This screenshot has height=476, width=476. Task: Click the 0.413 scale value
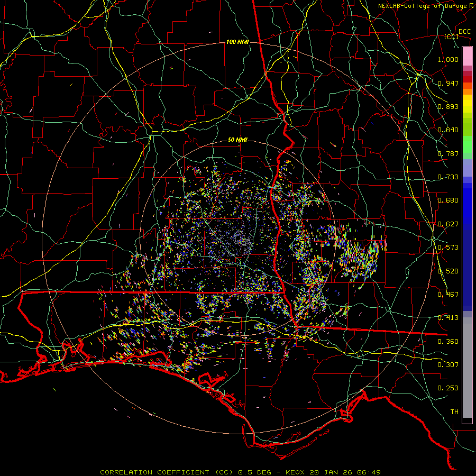pos(448,318)
